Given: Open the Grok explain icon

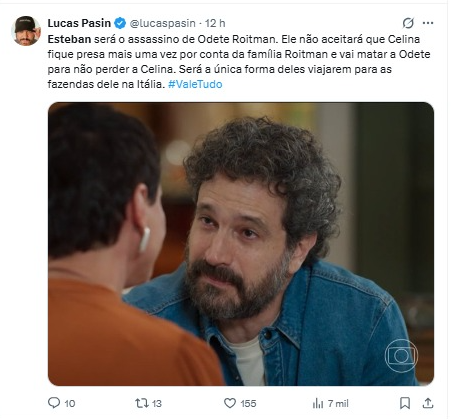Looking at the screenshot, I should [x=408, y=23].
